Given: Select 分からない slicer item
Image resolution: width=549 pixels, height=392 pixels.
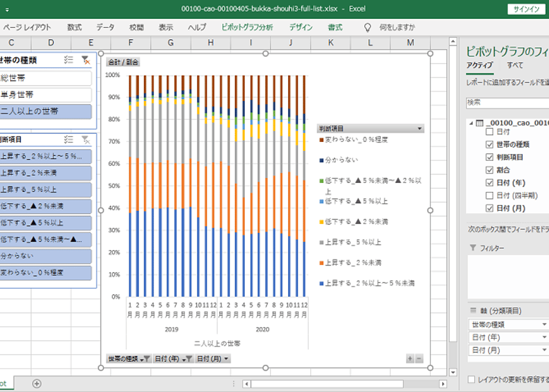Looking at the screenshot, I should [x=46, y=256].
